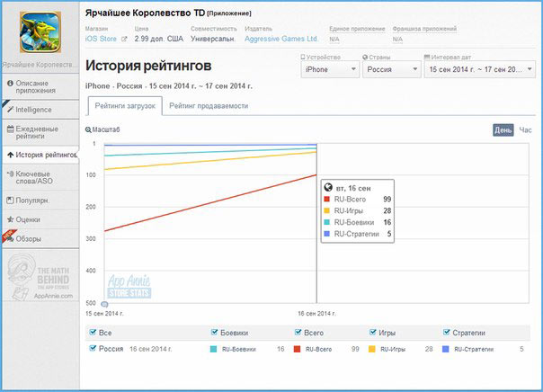
Task: Click the Универсальн. compatibility text
Action: pos(213,39)
